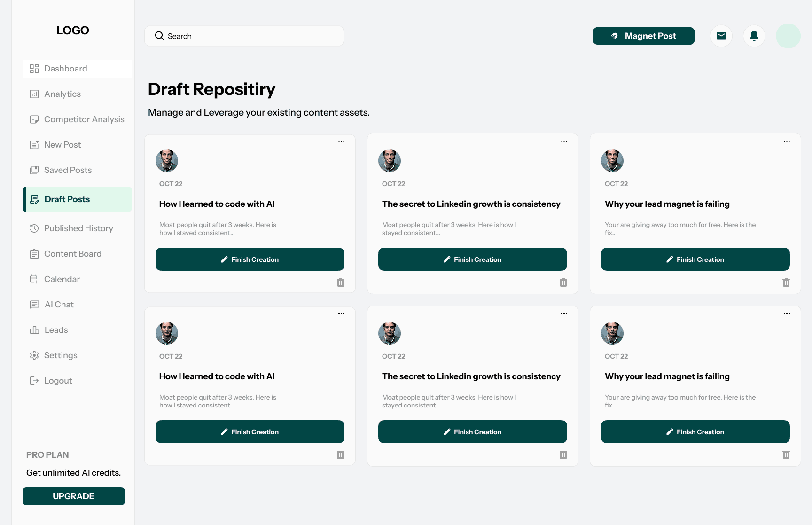Click bottom-row title "The secret to Linkedin growth is consistency"
The width and height of the screenshot is (812, 525).
[471, 376]
